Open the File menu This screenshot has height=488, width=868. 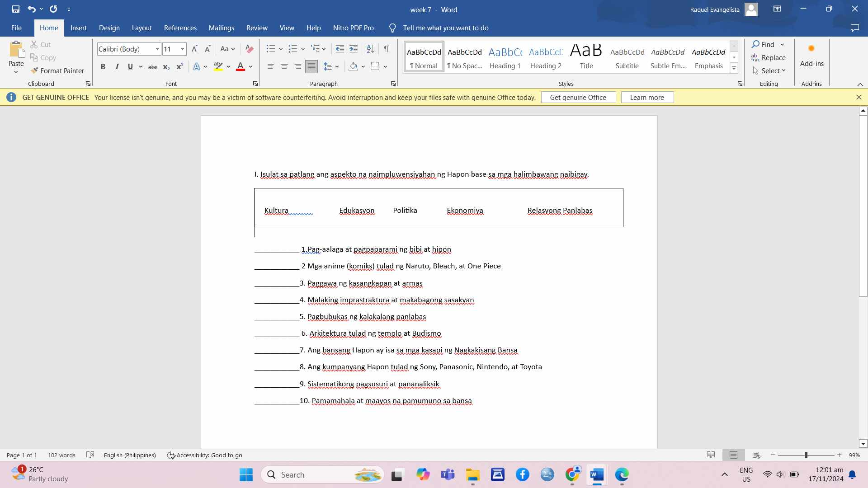[x=16, y=28]
